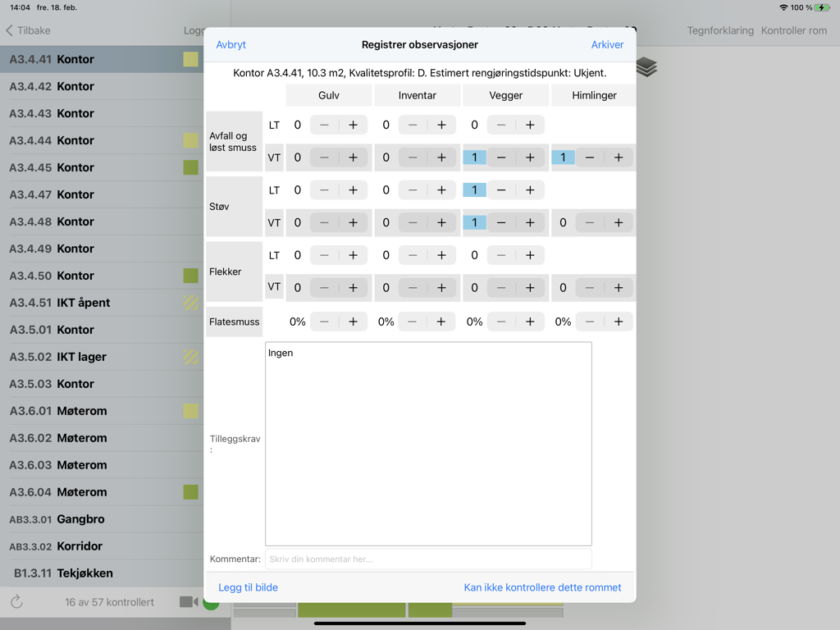The image size is (840, 630).
Task: Tap the refresh icon in the bottom bar
Action: coord(18,602)
